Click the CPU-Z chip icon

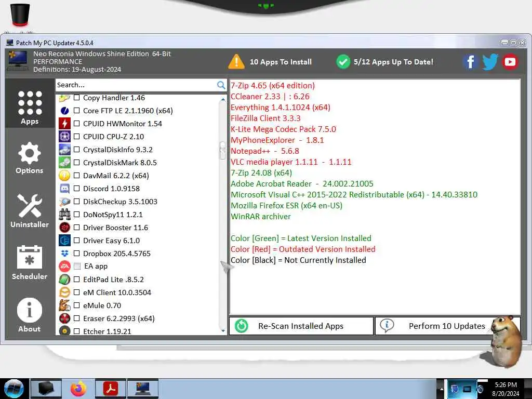(x=64, y=137)
